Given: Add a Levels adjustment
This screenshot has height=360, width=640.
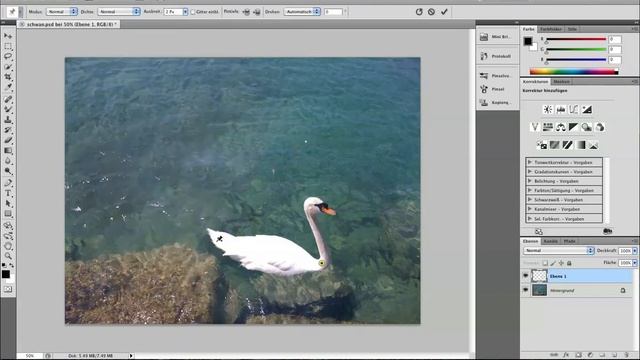Looking at the screenshot, I should [561, 109].
